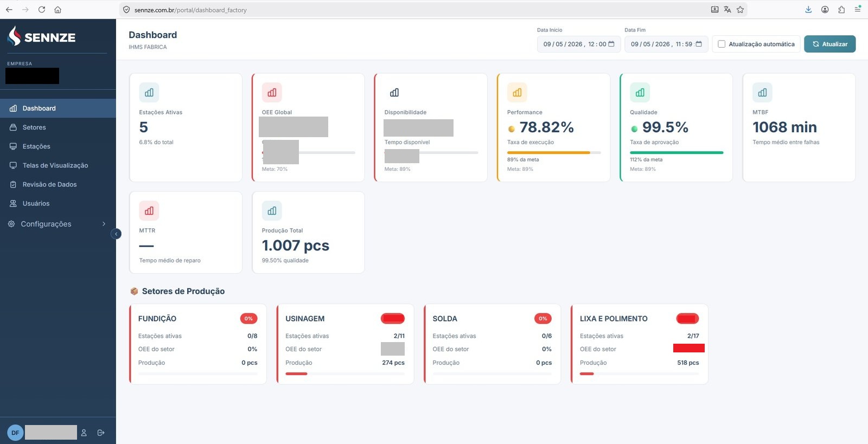868x444 pixels.
Task: Open browser extensions puzzle icon
Action: pos(841,10)
